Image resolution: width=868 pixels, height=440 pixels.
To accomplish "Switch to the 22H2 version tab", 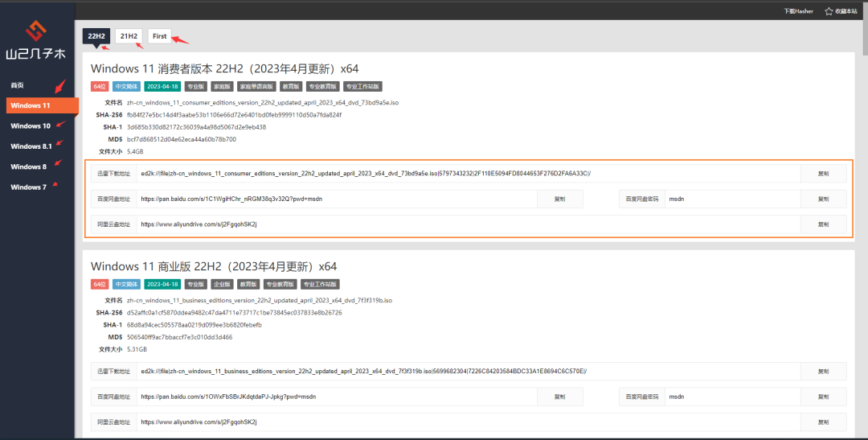I will pos(96,36).
